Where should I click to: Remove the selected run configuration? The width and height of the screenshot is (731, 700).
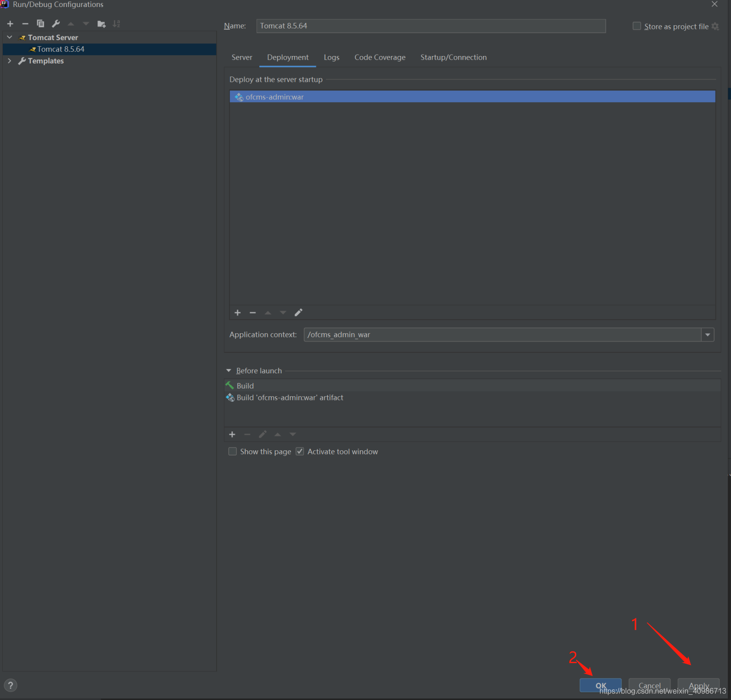(25, 24)
